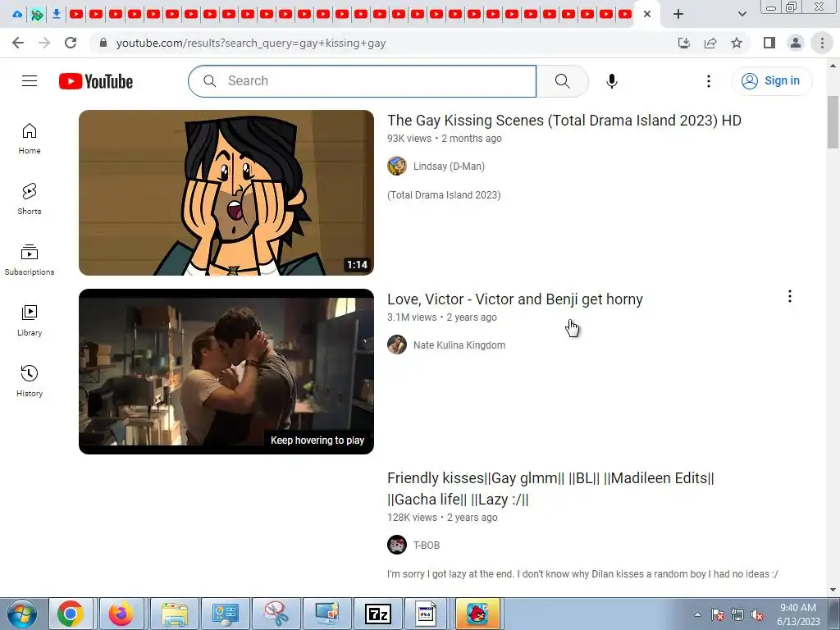Open a new browser tab
This screenshot has width=840, height=630.
[678, 14]
